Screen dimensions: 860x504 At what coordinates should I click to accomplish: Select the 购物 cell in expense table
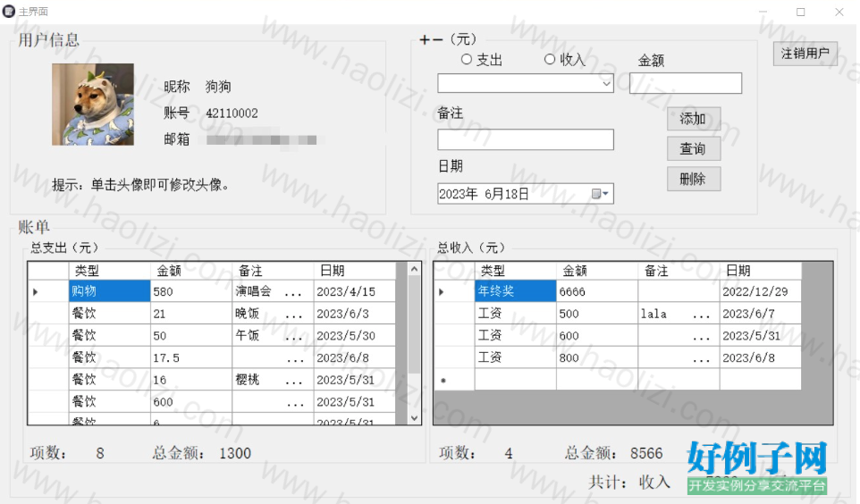[x=109, y=291]
